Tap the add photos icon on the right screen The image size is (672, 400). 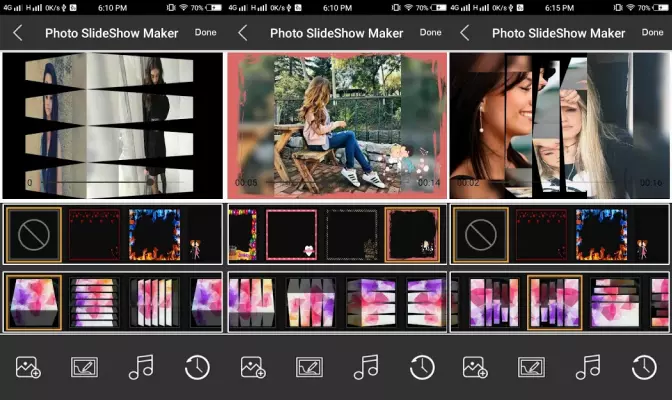point(476,367)
